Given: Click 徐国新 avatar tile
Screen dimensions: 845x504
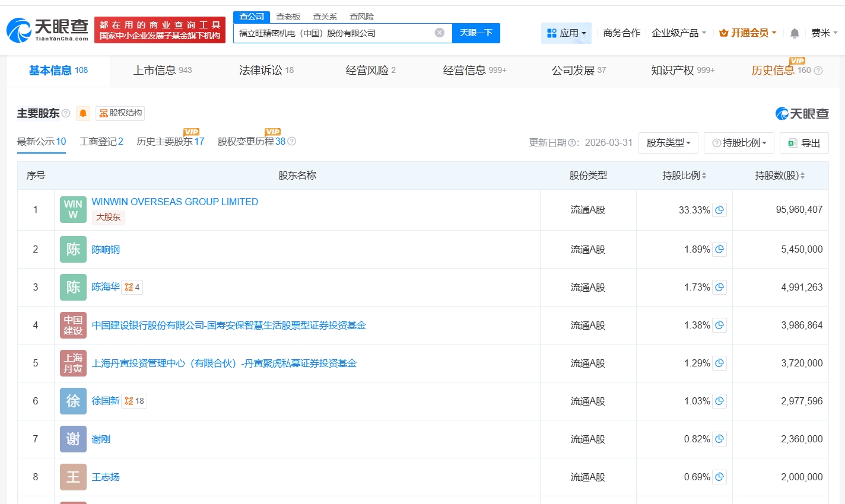Looking at the screenshot, I should pyautogui.click(x=73, y=401).
